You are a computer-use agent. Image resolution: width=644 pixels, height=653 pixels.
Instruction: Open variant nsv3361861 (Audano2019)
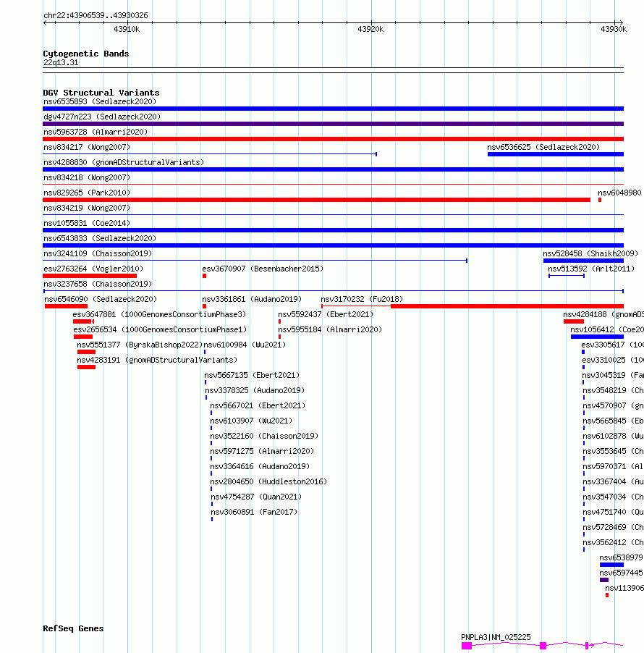pos(252,300)
